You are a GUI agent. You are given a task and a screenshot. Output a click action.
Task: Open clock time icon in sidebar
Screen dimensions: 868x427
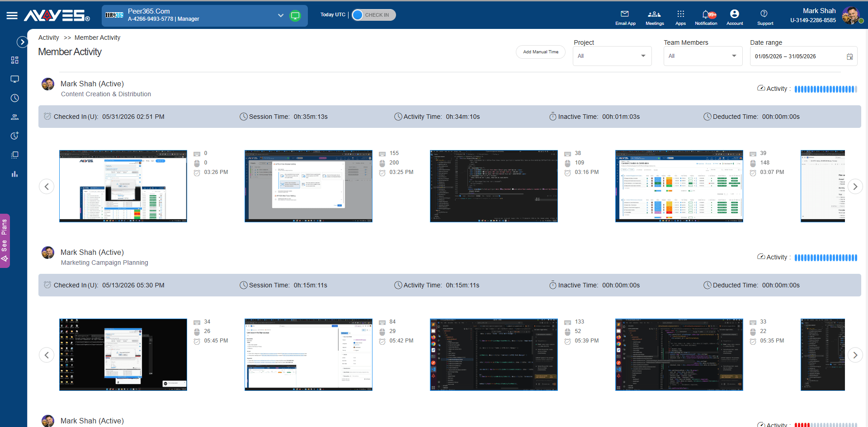14,98
